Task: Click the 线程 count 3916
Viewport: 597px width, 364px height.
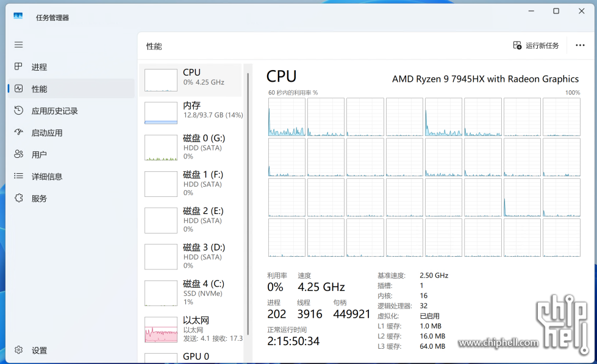Action: [x=310, y=314]
